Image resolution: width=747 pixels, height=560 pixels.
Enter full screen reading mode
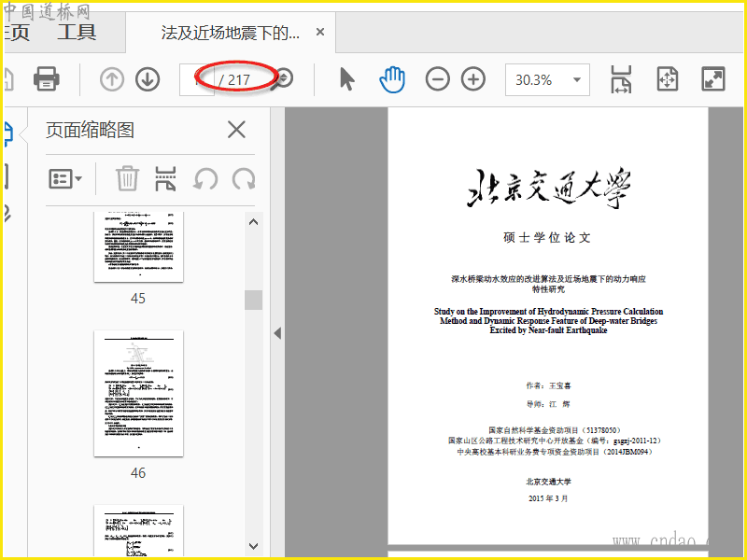pyautogui.click(x=713, y=79)
